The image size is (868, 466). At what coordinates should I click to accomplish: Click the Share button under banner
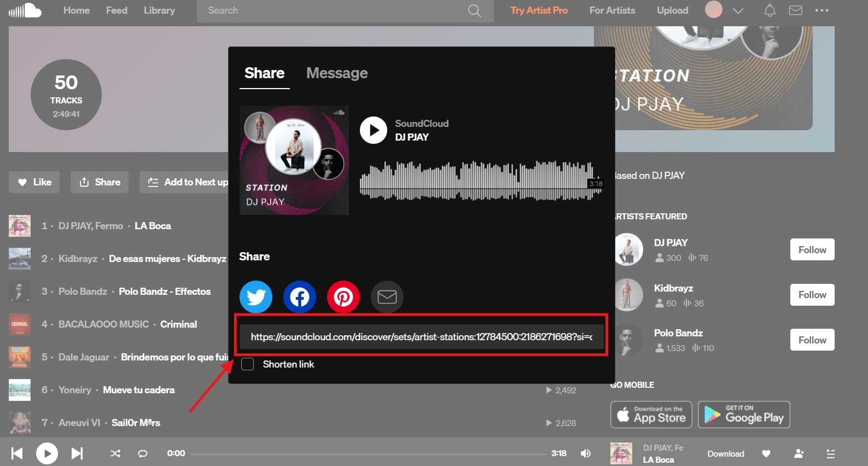coord(100,182)
